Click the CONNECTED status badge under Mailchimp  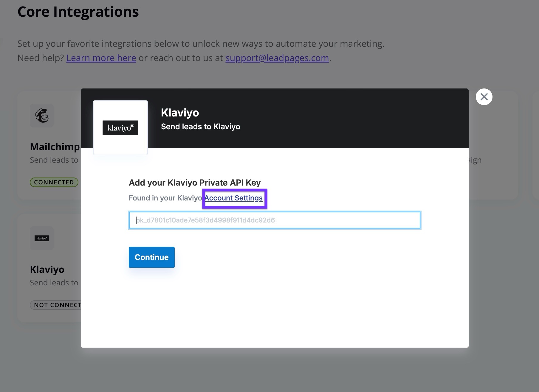(54, 182)
